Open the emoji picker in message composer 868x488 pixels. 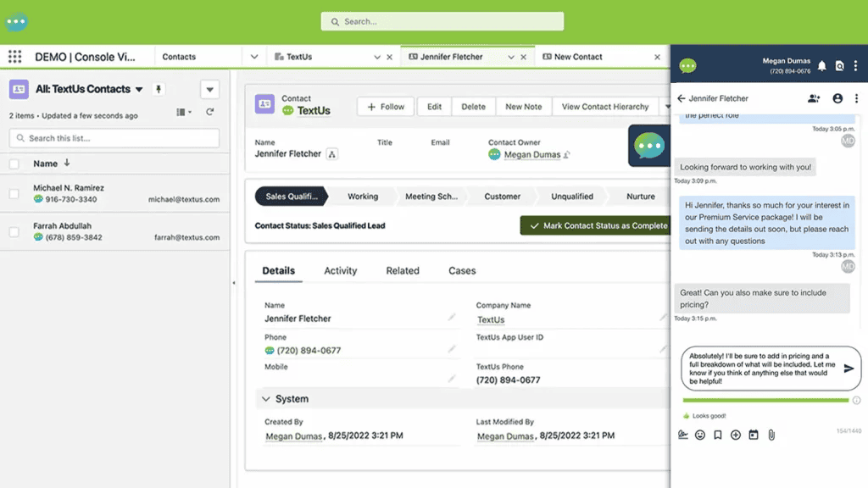(x=700, y=435)
